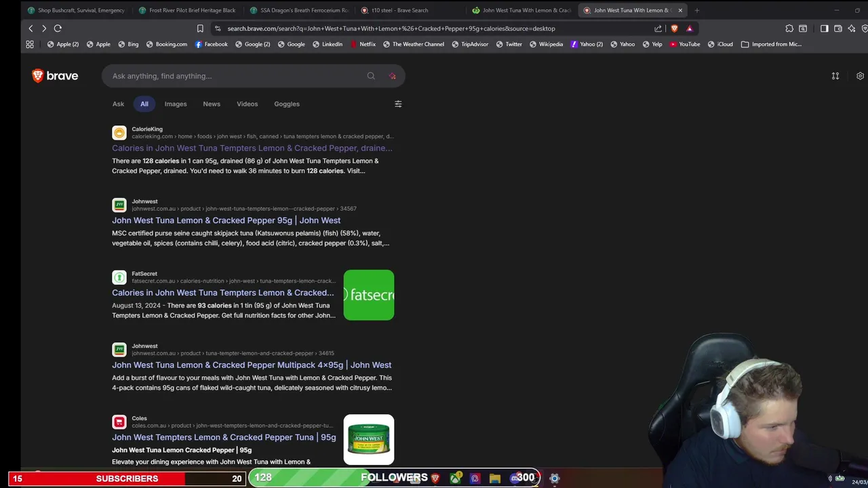Viewport: 868px width, 488px height.
Task: Click the FatSecret favicon in third result
Action: (x=119, y=277)
